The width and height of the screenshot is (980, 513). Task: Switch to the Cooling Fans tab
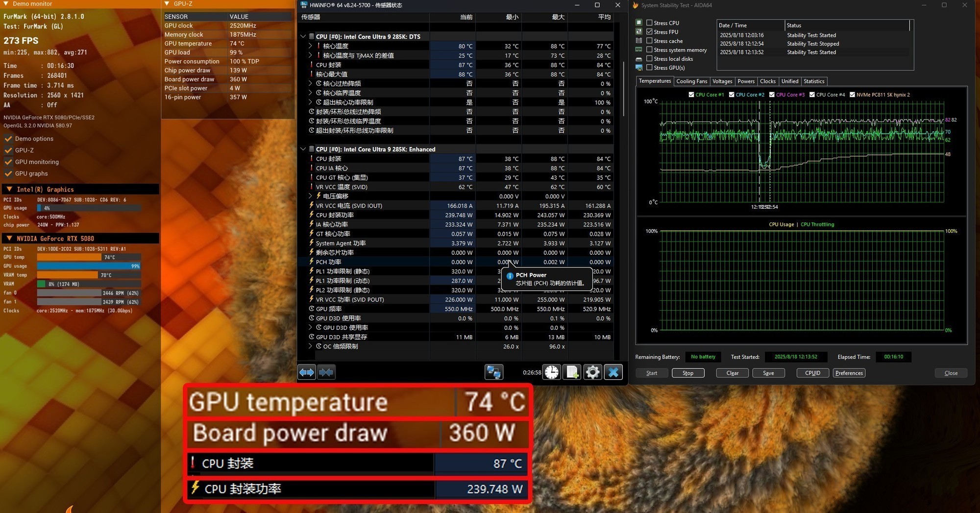tap(691, 81)
